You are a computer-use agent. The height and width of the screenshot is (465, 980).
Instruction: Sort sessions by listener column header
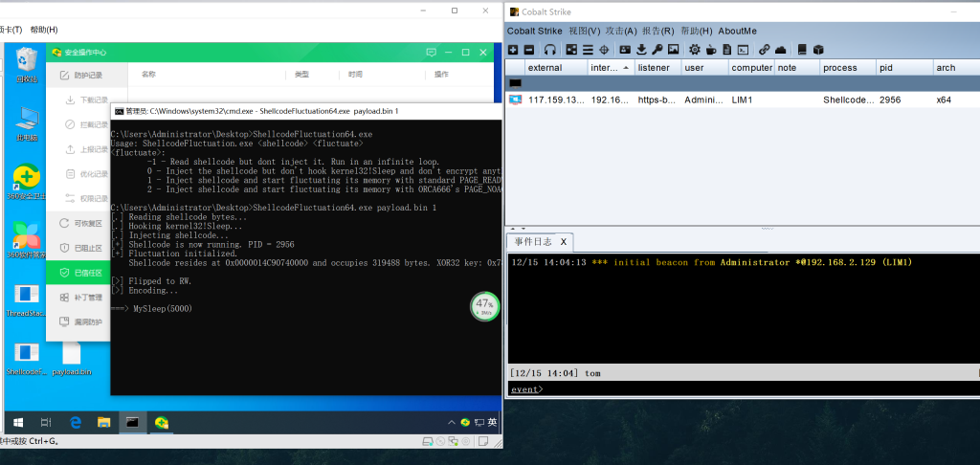[x=657, y=68]
